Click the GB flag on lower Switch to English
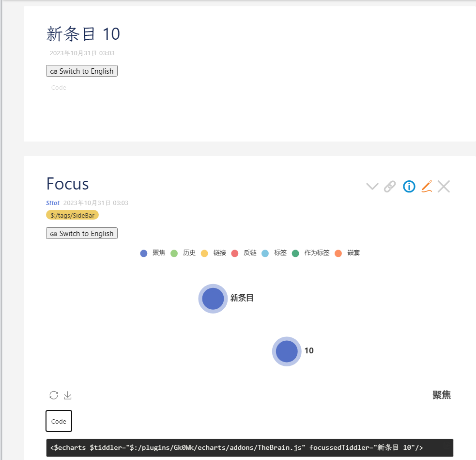The height and width of the screenshot is (460, 476). 53,233
